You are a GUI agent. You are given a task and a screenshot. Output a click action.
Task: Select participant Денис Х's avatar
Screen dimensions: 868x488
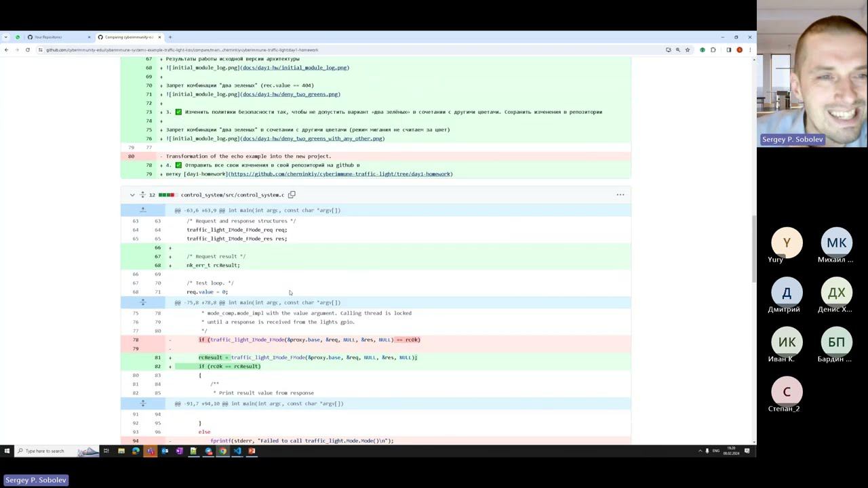836,293
